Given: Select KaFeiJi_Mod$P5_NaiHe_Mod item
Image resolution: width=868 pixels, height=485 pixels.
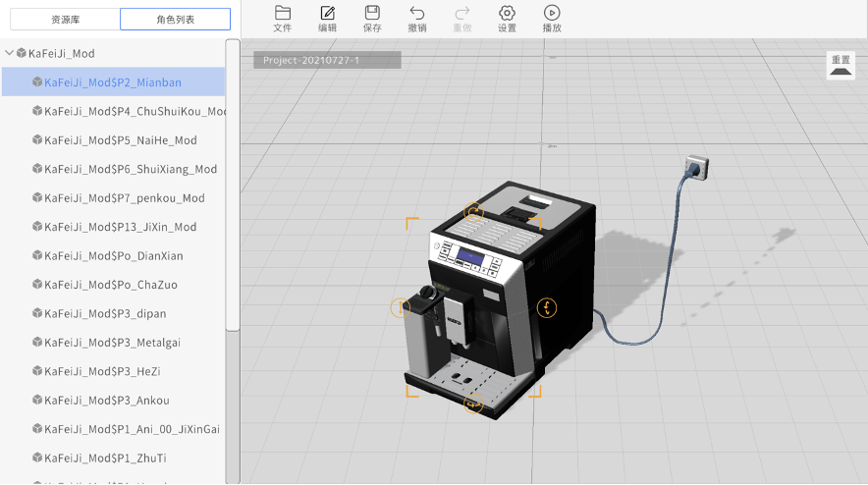Looking at the screenshot, I should [x=113, y=140].
